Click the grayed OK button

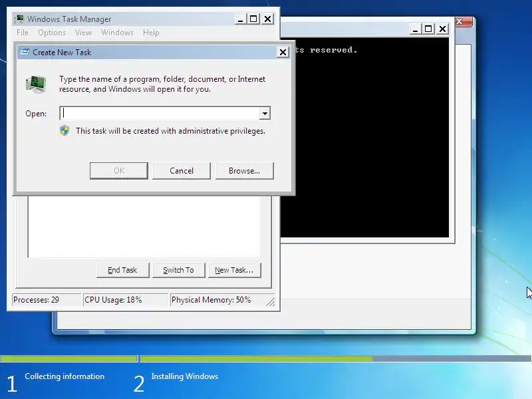coord(119,171)
